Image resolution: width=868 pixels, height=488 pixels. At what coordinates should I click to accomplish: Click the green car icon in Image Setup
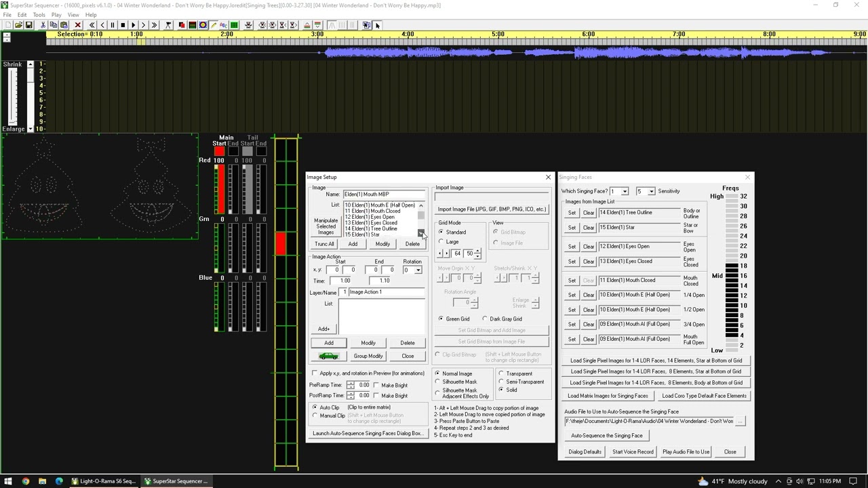tap(329, 356)
